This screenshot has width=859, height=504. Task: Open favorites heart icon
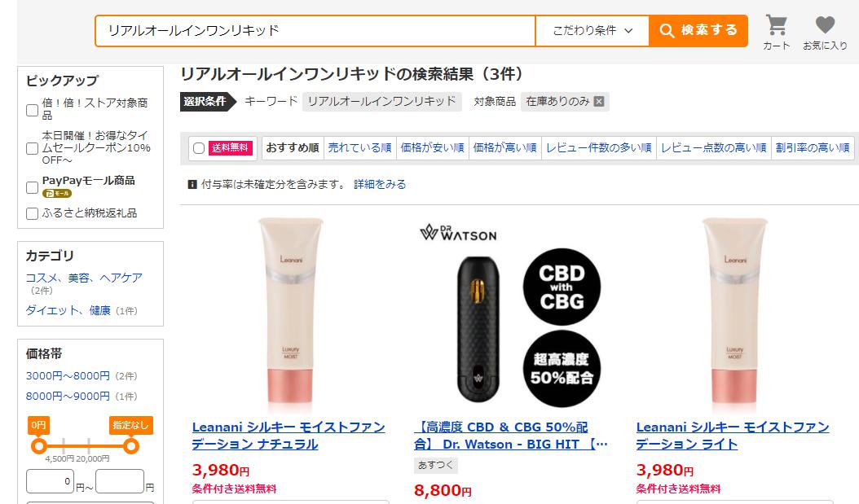[x=825, y=25]
